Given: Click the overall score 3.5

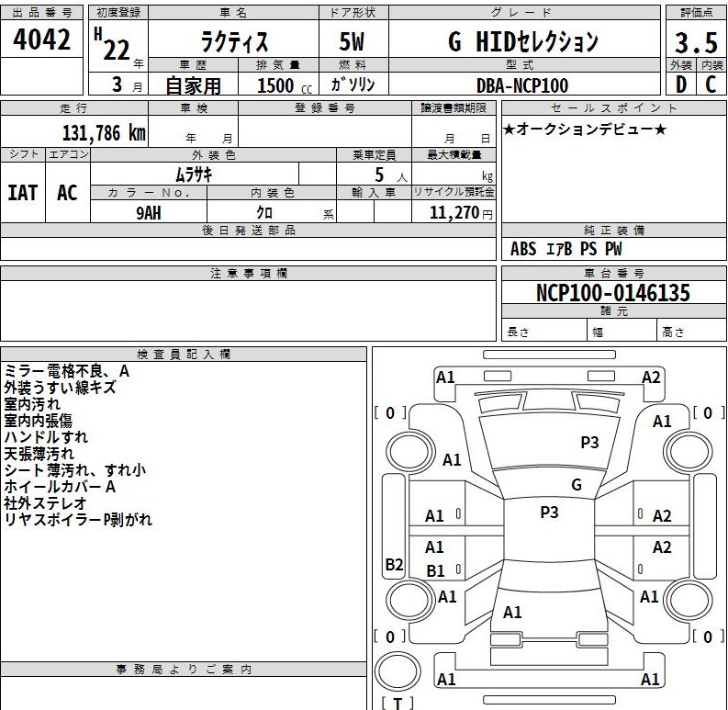Looking at the screenshot, I should tap(696, 43).
